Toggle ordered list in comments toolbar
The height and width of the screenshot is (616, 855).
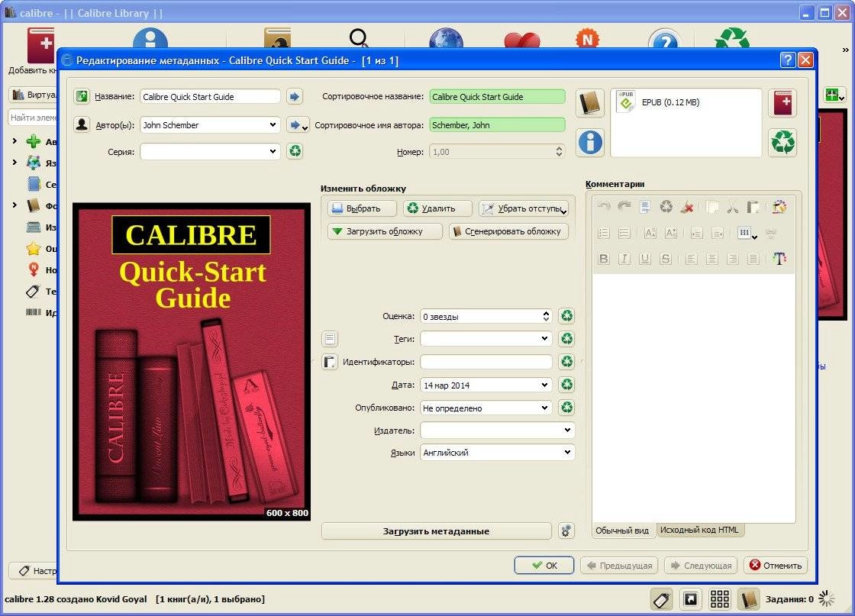coord(604,233)
